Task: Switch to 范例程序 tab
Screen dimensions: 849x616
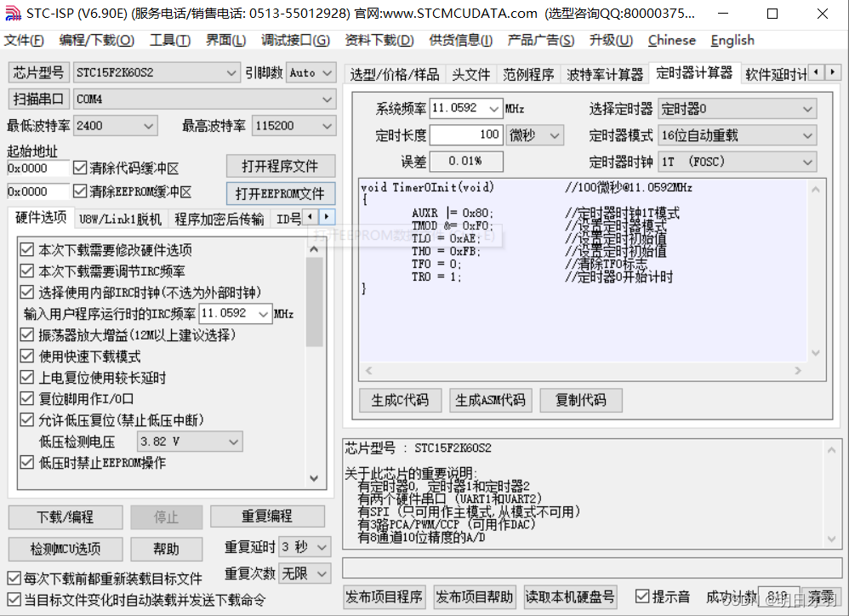Action: coord(528,74)
